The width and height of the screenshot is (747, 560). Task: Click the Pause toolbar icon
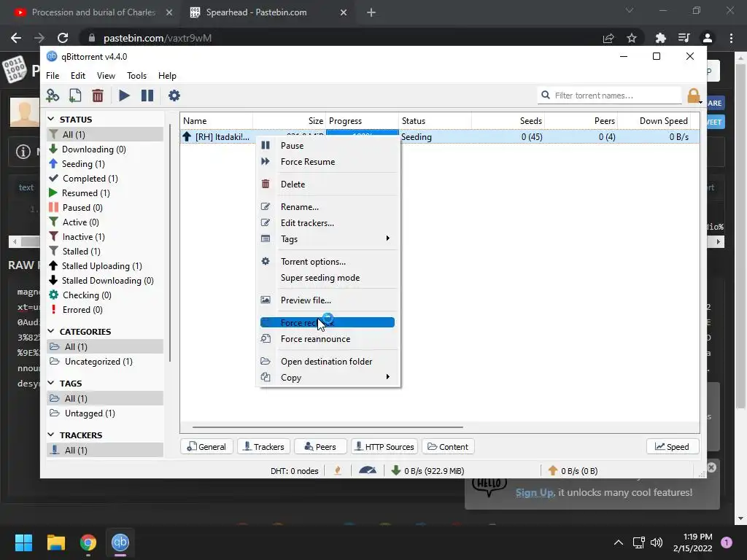pos(147,96)
